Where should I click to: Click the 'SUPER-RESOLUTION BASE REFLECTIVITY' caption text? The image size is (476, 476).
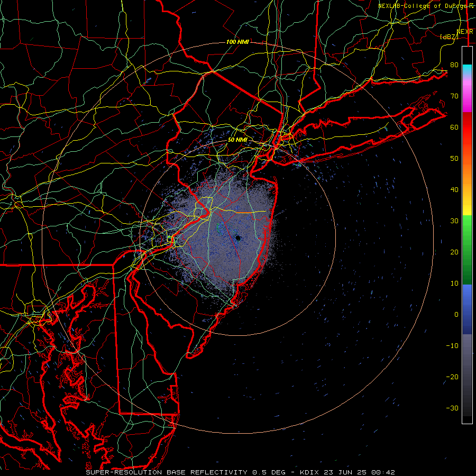pos(167,472)
